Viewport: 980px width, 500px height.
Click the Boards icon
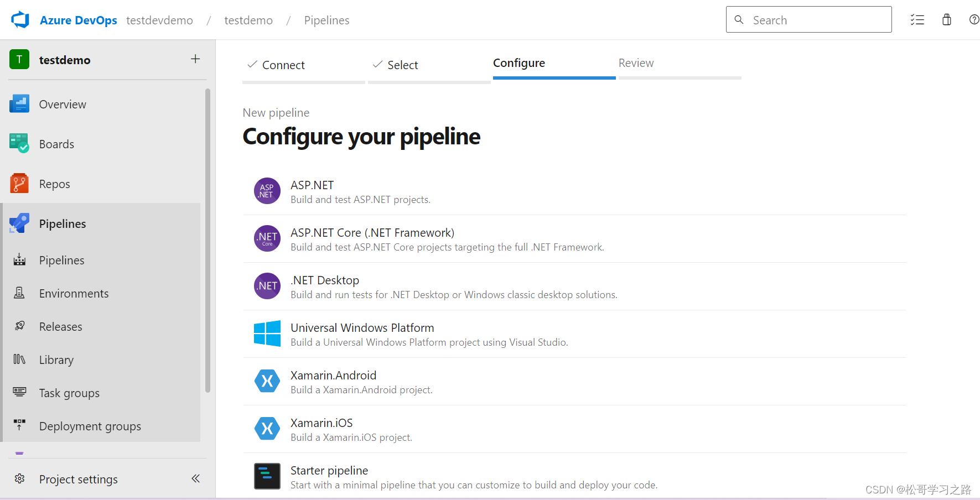click(19, 143)
